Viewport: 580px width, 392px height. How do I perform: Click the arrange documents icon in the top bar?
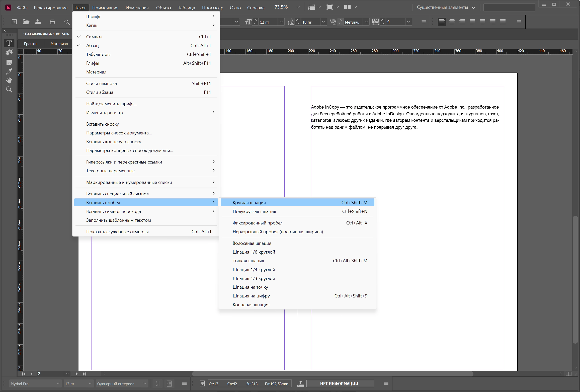pyautogui.click(x=347, y=7)
